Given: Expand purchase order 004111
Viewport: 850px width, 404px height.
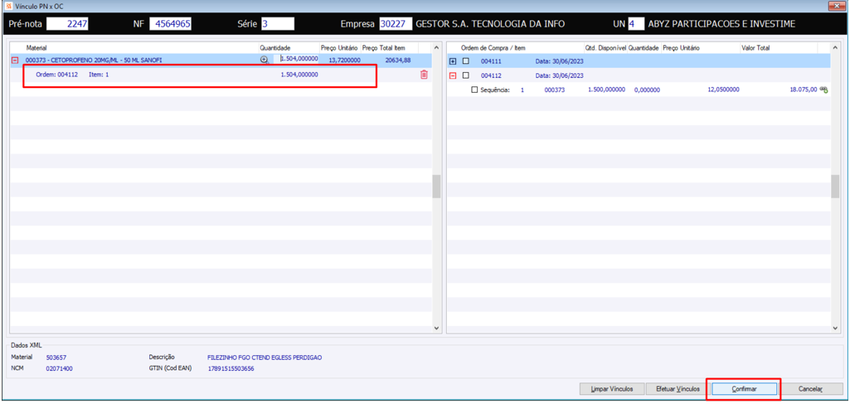Looking at the screenshot, I should pos(453,61).
